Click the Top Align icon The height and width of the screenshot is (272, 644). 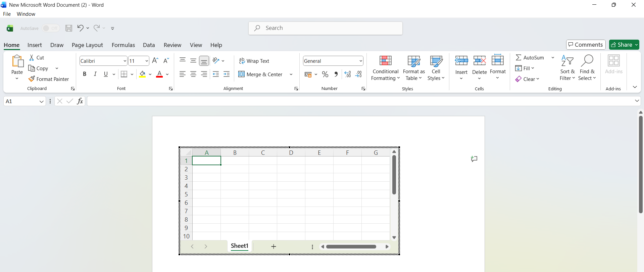(x=183, y=60)
